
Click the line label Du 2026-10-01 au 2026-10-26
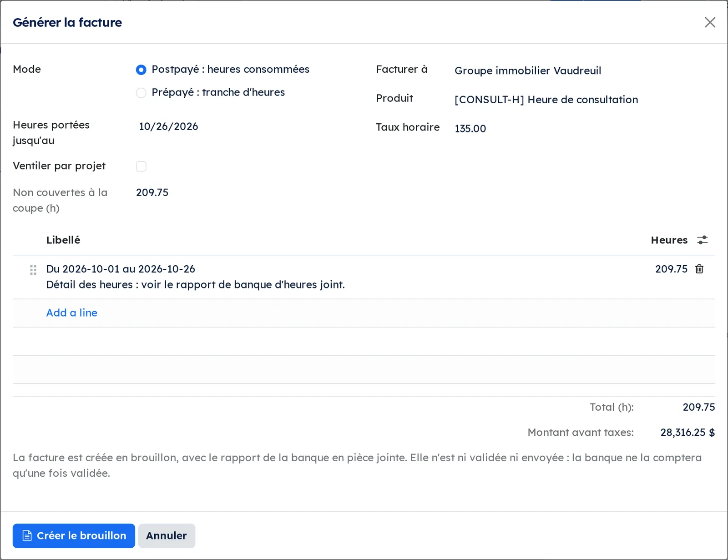[121, 269]
